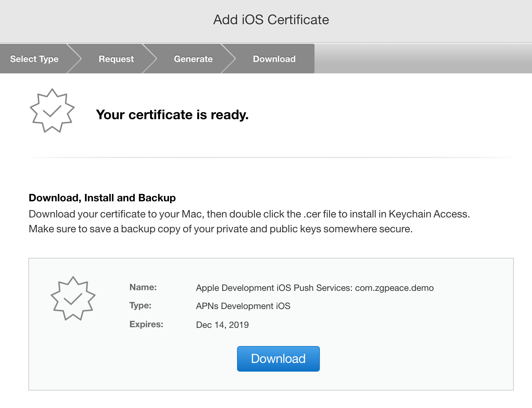Click the Expires: field label

pos(146,324)
